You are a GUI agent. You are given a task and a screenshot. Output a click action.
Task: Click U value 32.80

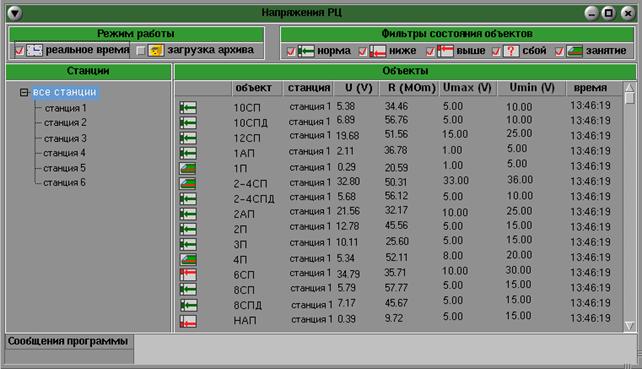(x=348, y=181)
